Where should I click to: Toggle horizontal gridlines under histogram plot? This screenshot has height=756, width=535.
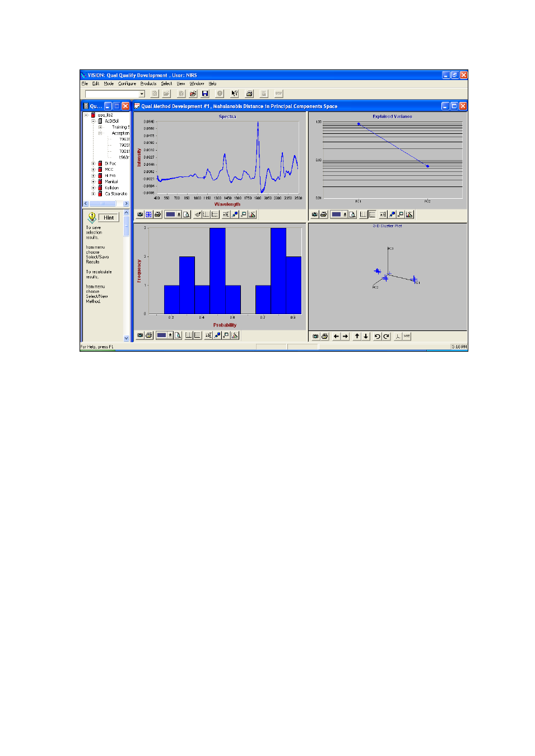pyautogui.click(x=197, y=335)
